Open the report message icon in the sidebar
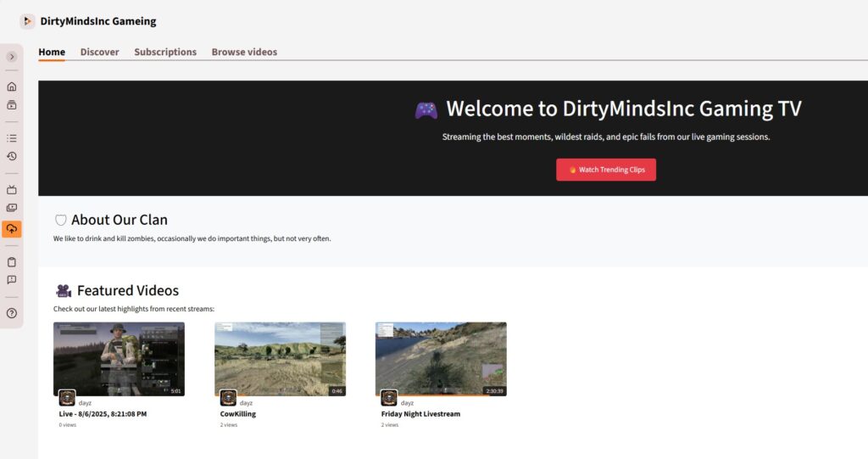 click(x=12, y=280)
